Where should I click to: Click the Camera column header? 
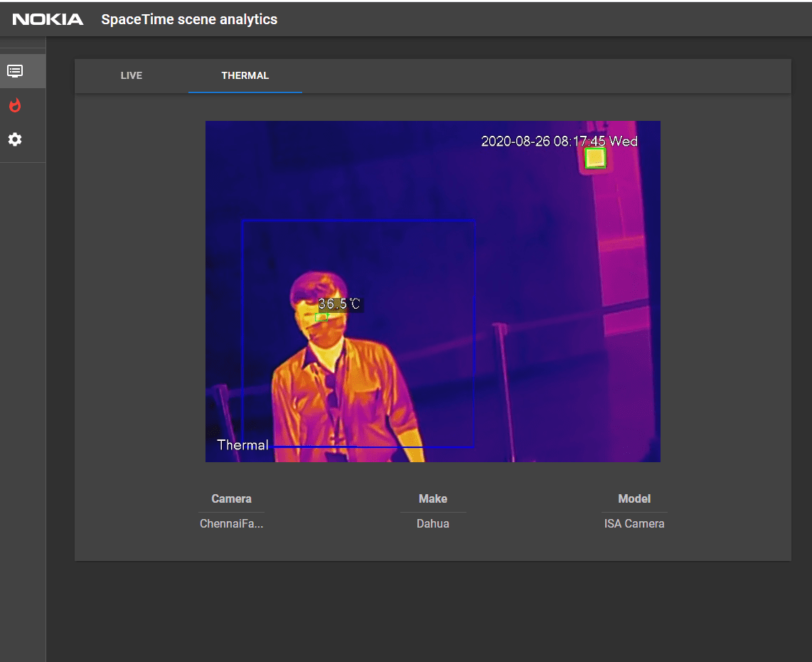pos(231,498)
